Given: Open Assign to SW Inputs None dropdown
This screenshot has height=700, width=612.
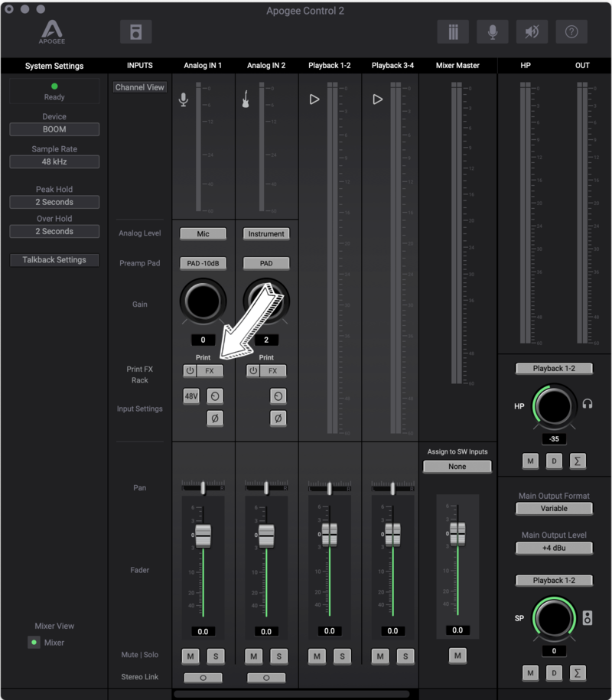Looking at the screenshot, I should [457, 467].
